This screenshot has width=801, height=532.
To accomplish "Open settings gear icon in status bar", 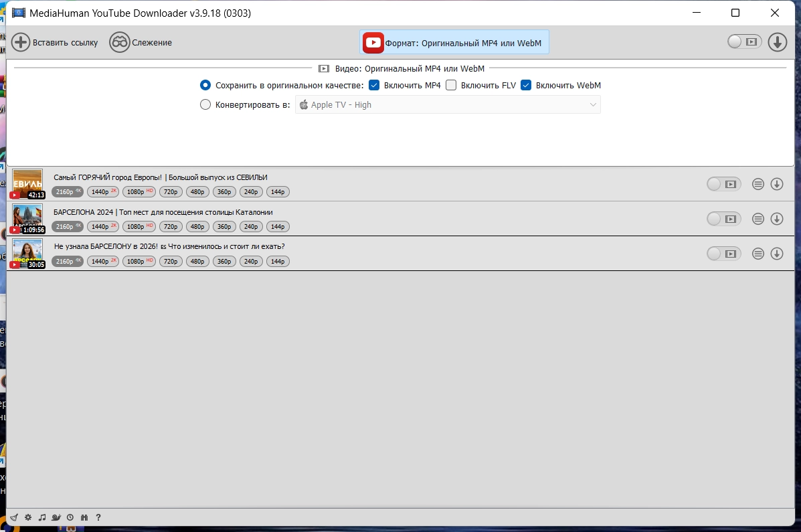I will (x=28, y=518).
